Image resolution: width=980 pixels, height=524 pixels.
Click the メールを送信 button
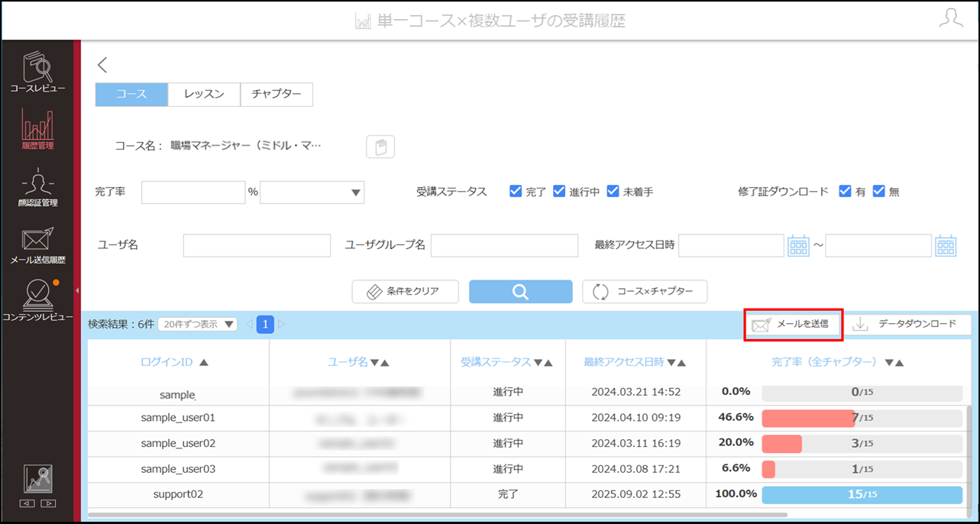point(793,325)
